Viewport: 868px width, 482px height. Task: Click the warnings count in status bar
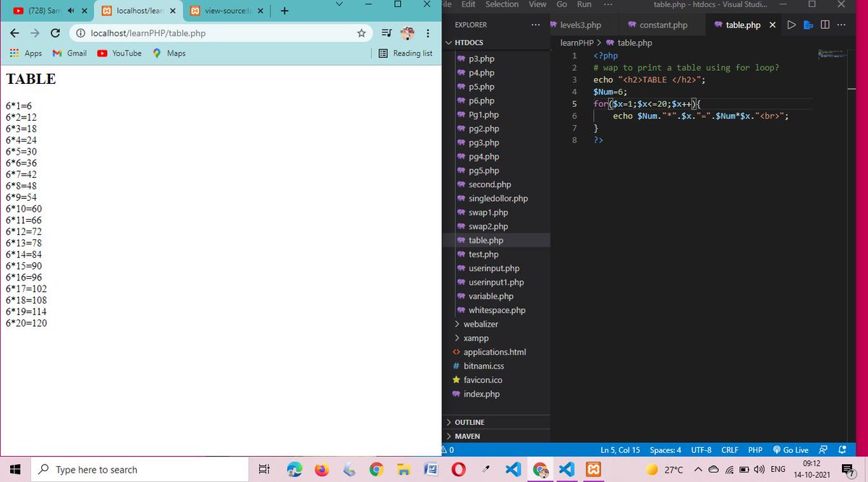coord(448,449)
